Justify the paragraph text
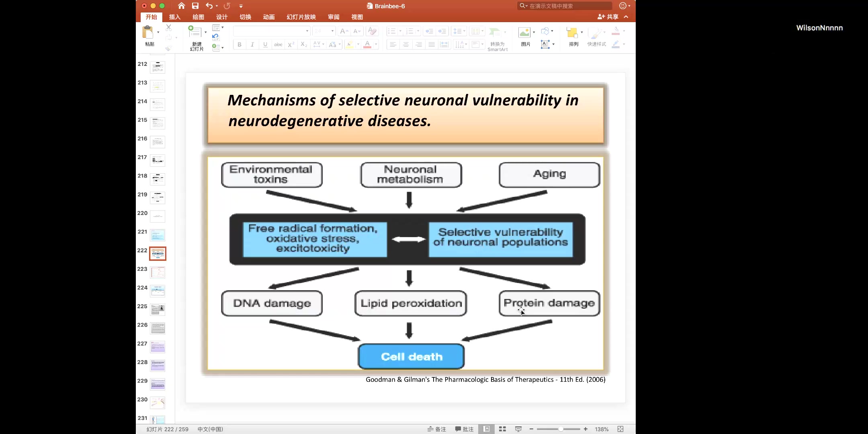 tap(432, 45)
